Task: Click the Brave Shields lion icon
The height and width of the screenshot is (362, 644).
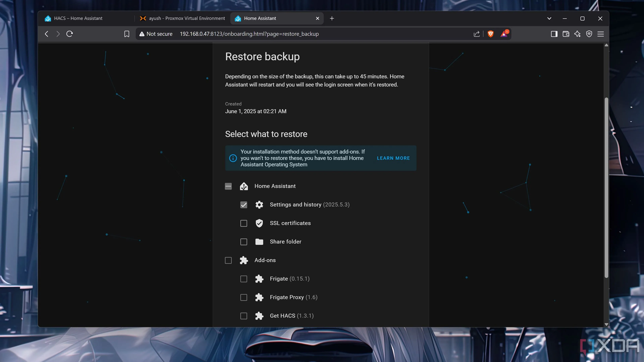Action: click(x=491, y=34)
